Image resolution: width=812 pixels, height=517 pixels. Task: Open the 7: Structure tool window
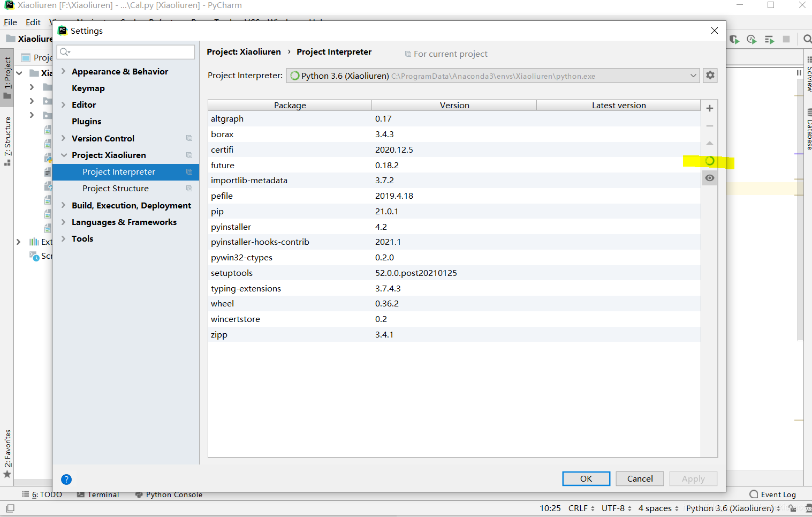click(x=7, y=141)
